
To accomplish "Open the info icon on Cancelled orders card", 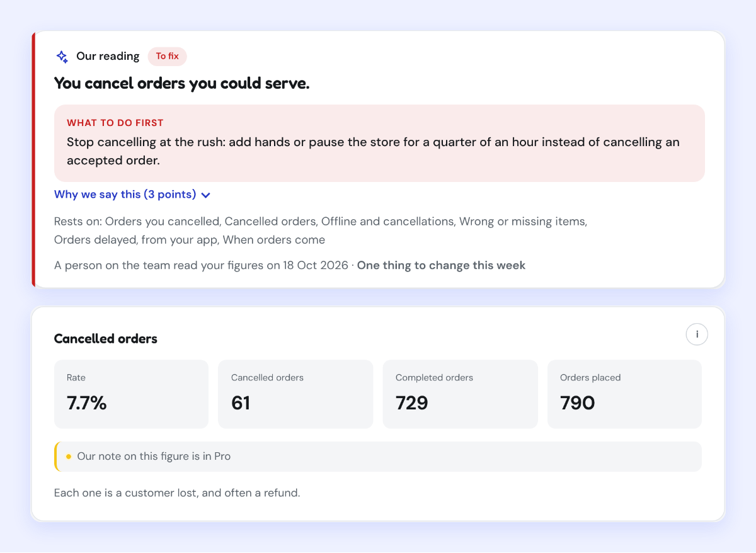I will (697, 334).
